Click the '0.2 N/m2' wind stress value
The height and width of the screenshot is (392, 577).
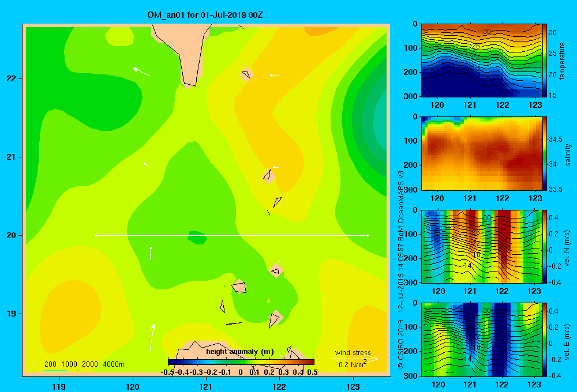352,364
